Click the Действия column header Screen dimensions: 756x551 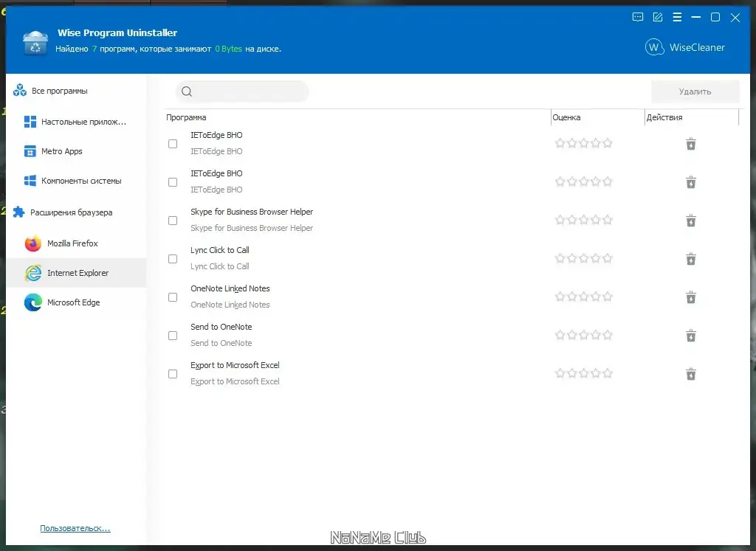pos(692,117)
